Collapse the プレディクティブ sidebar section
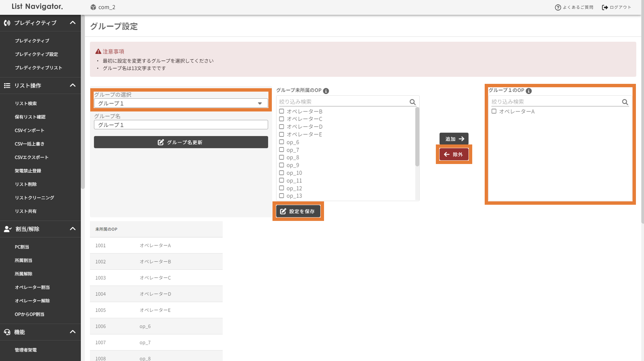644x361 pixels. click(x=72, y=23)
